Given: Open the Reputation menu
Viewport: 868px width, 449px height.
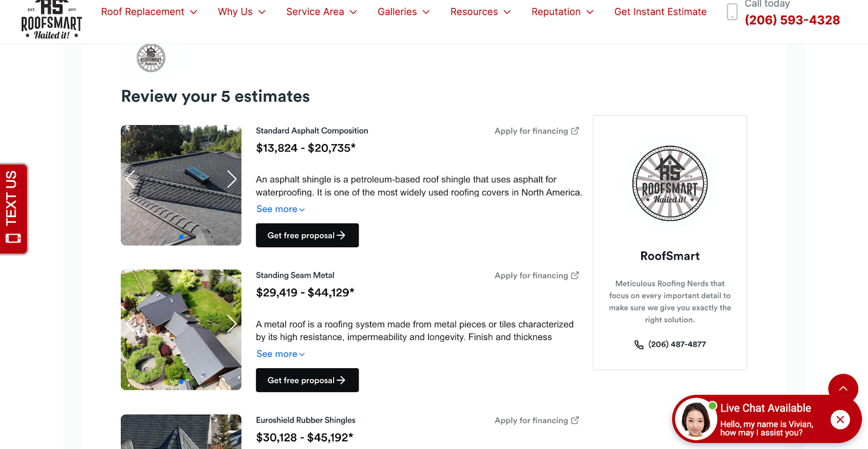Looking at the screenshot, I should 562,12.
